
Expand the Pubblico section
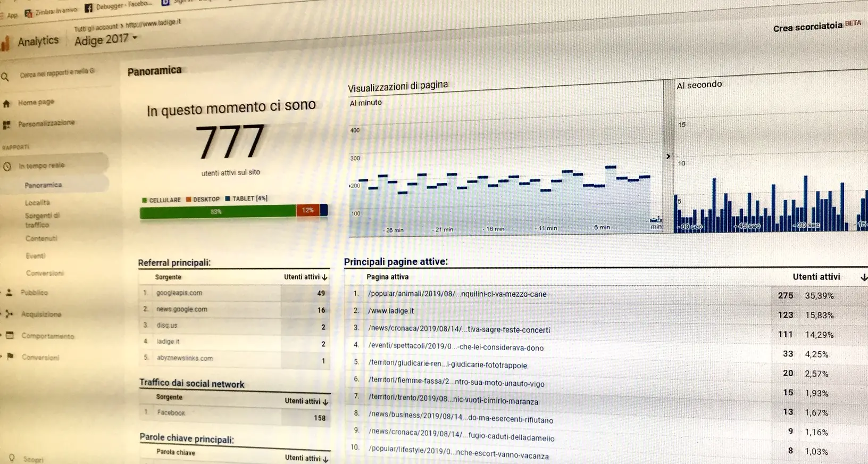[34, 293]
